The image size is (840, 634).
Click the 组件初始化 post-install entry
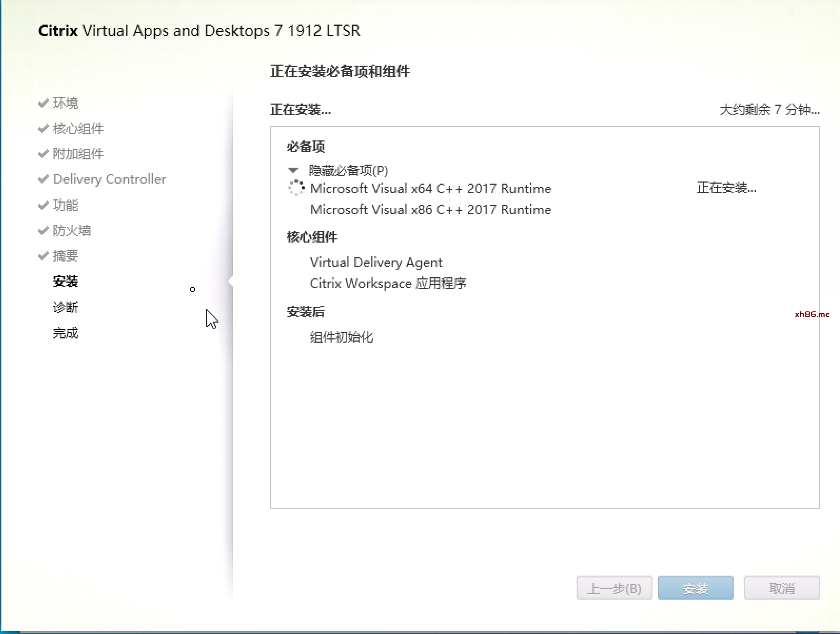pyautogui.click(x=341, y=337)
